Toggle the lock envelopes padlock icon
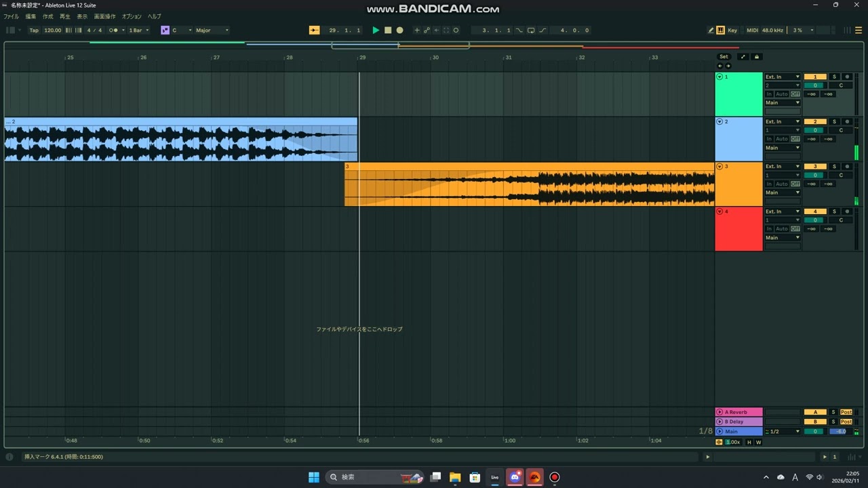868x488 pixels. [x=757, y=57]
